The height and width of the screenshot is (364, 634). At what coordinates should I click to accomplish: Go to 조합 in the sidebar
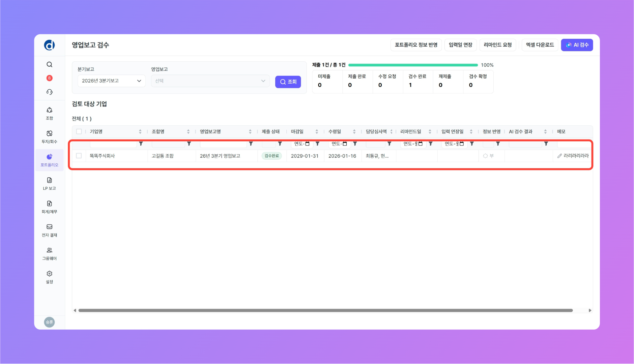coord(49,114)
